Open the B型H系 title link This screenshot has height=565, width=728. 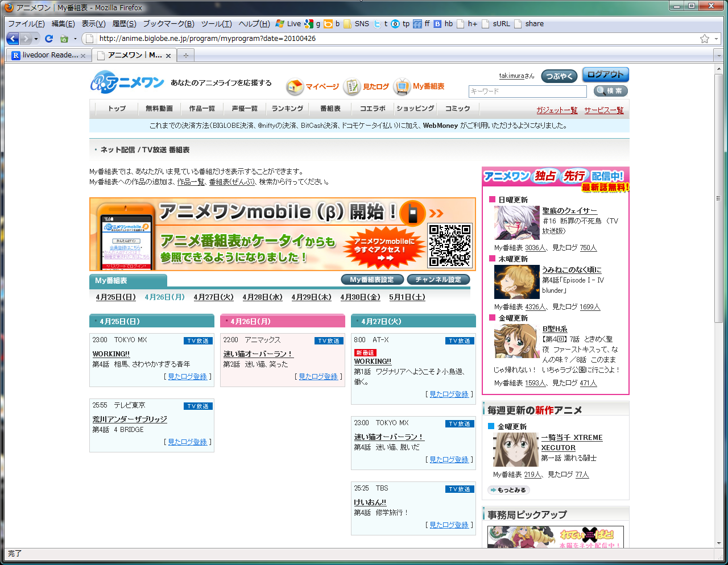[555, 329]
